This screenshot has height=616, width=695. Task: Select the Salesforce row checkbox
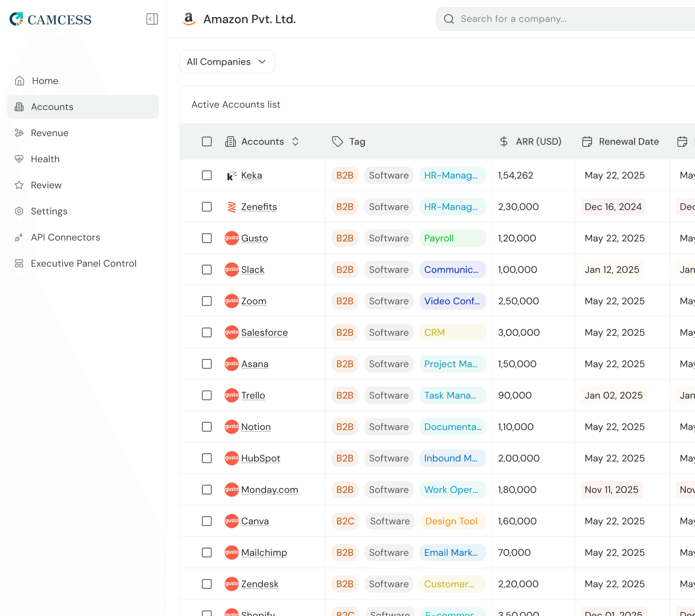tap(207, 332)
